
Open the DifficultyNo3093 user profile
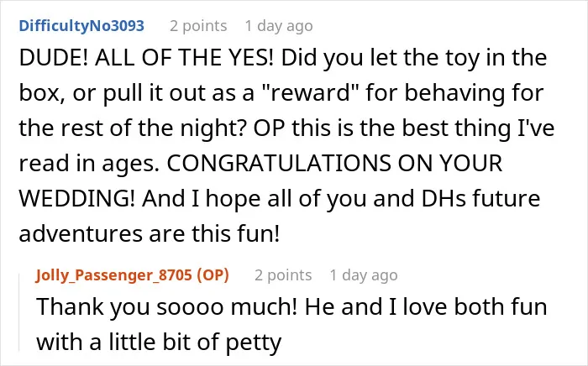pyautogui.click(x=81, y=26)
